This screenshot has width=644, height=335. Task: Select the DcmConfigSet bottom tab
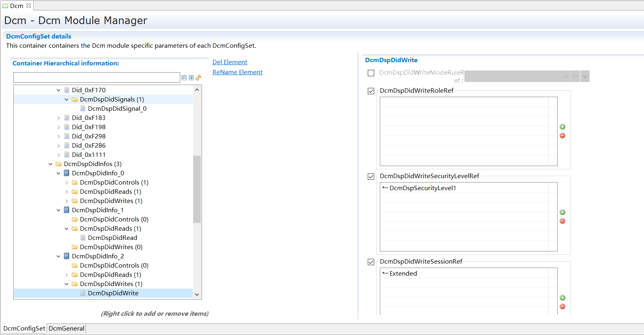point(24,328)
